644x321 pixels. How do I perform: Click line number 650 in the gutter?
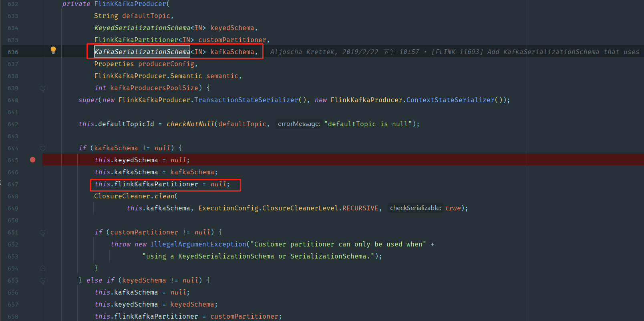pos(13,220)
